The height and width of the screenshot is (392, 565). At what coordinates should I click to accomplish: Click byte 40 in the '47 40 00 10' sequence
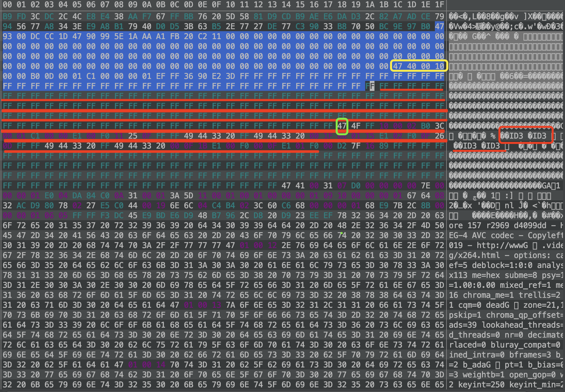(412, 66)
